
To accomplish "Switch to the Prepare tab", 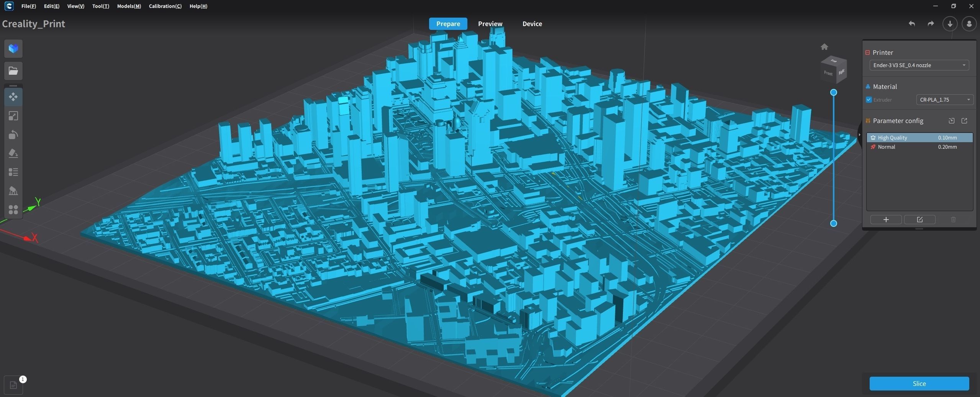I will point(448,24).
